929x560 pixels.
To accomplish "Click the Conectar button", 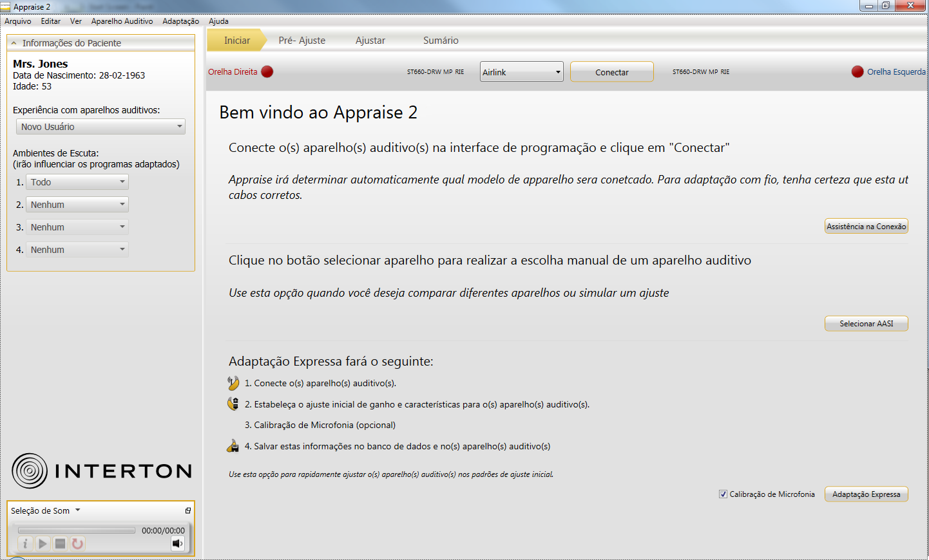I will pos(612,72).
